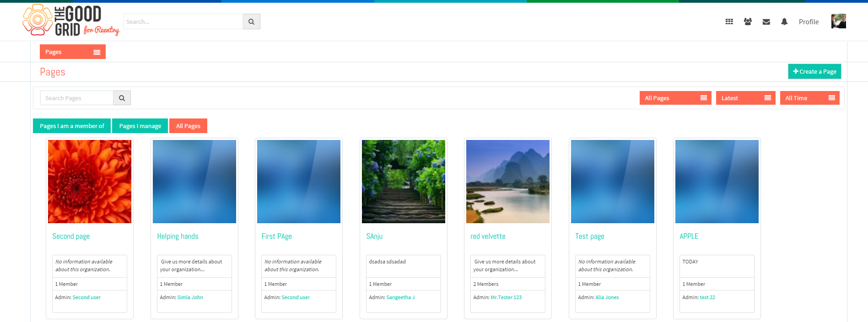Open the messages envelope icon
Image resolution: width=868 pixels, height=322 pixels.
tap(766, 21)
